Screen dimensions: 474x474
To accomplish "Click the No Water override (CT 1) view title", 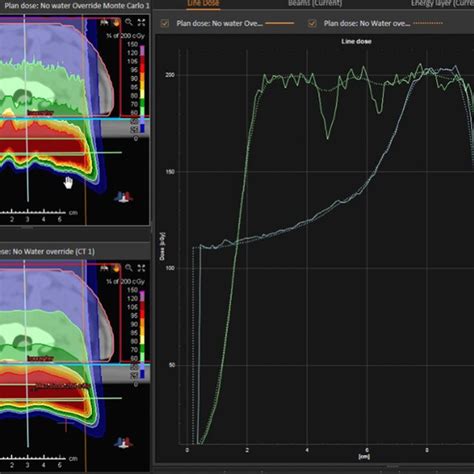I will tap(47, 251).
